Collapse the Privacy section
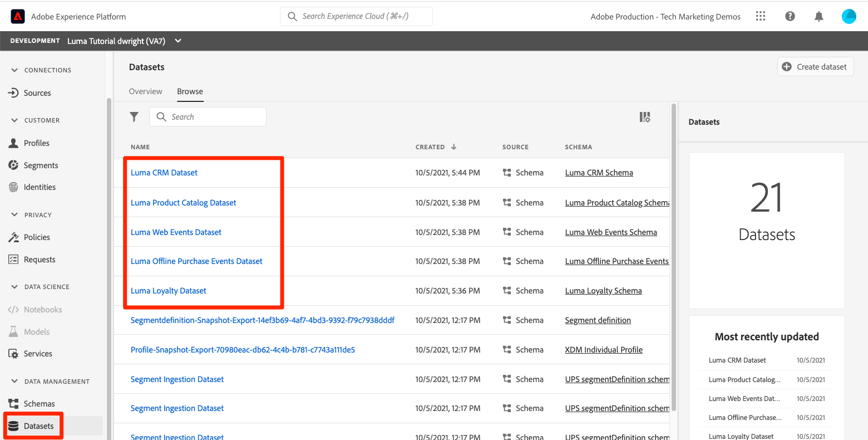 [14, 215]
